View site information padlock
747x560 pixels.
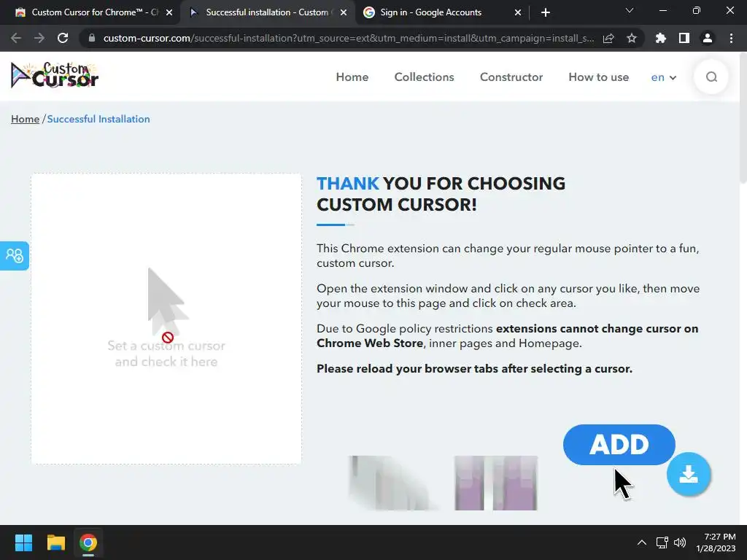(92, 38)
